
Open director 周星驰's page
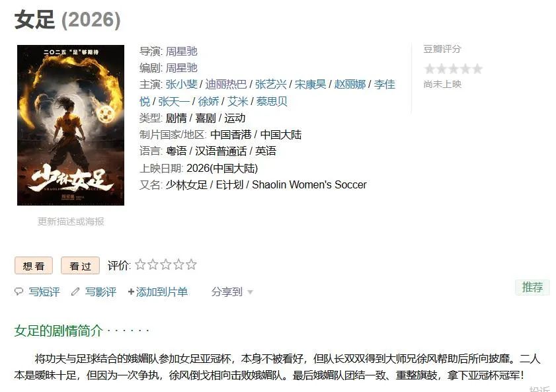pyautogui.click(x=182, y=52)
